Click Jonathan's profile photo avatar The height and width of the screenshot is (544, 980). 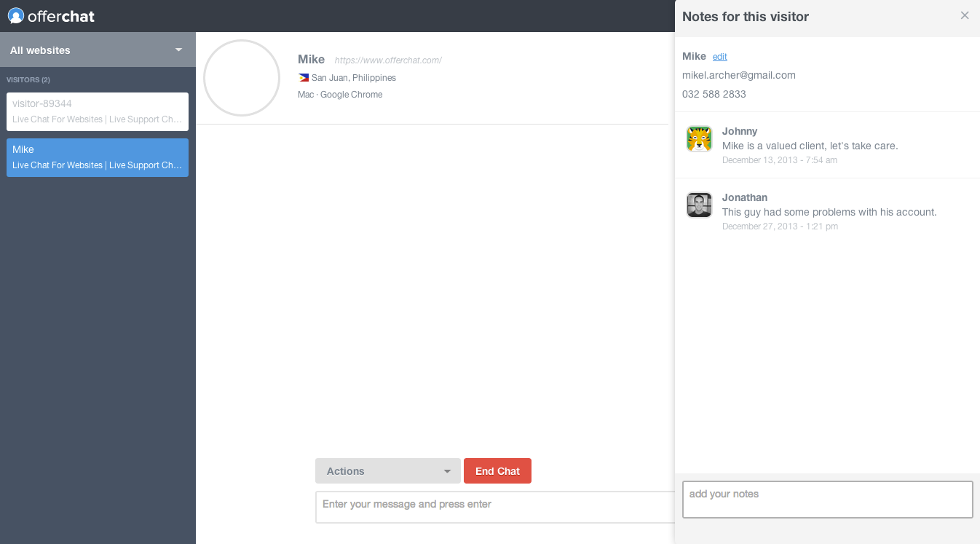(699, 205)
